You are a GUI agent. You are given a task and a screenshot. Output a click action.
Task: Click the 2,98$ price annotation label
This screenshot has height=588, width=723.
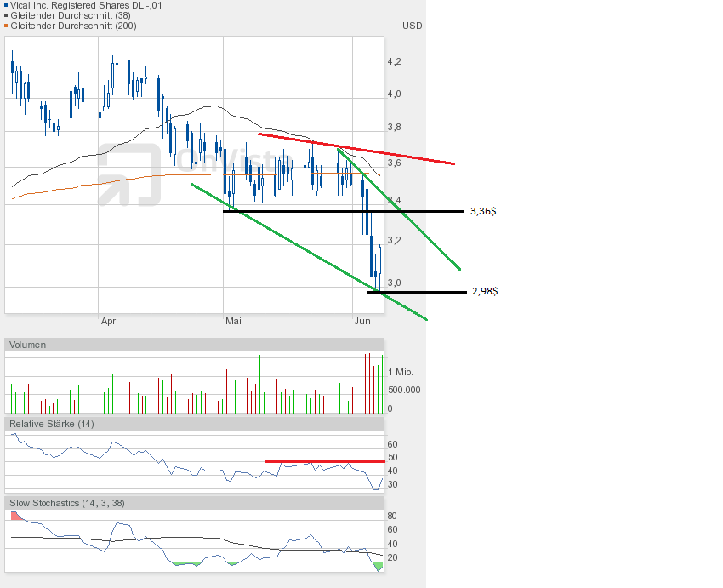point(484,291)
